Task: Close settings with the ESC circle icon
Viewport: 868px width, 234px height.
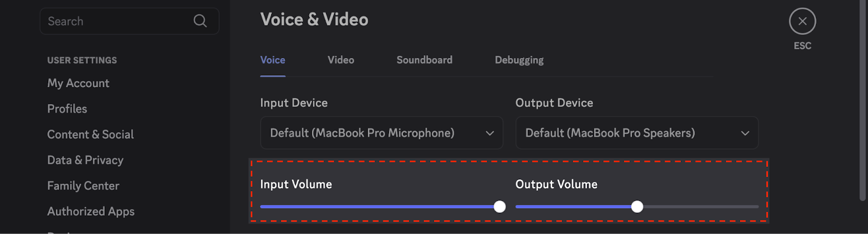Action: click(x=802, y=22)
